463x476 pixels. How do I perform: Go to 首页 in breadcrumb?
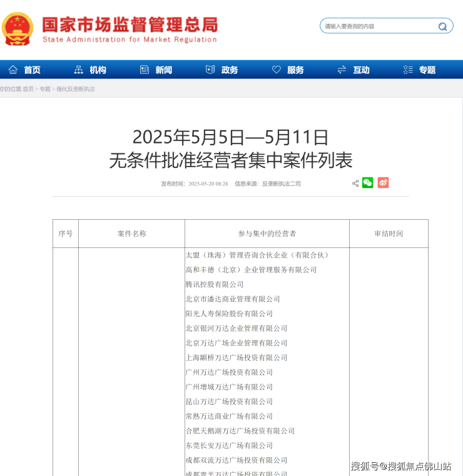tap(28, 89)
